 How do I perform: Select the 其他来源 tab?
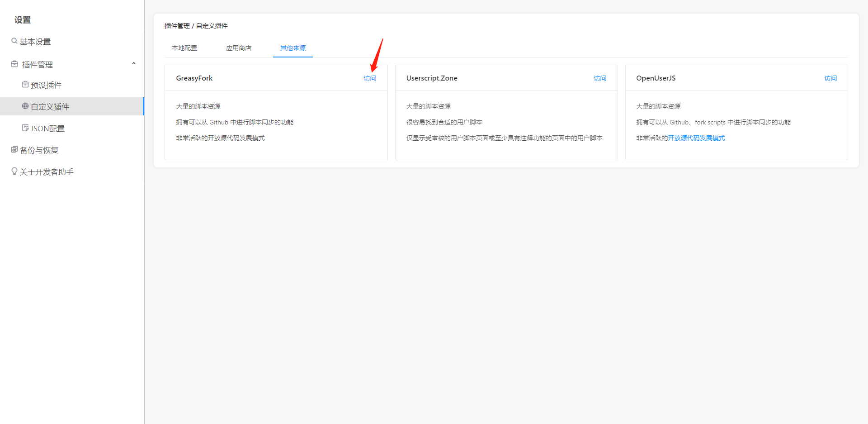pyautogui.click(x=292, y=48)
